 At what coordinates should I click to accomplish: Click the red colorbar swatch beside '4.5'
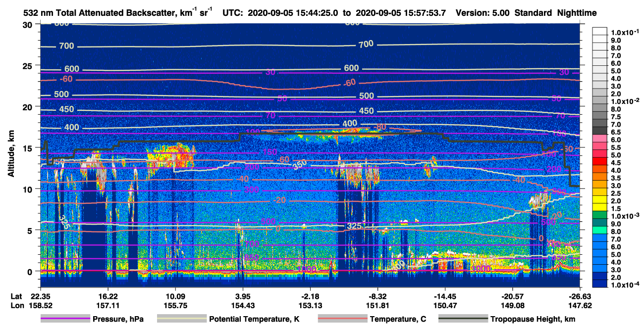coord(600,161)
